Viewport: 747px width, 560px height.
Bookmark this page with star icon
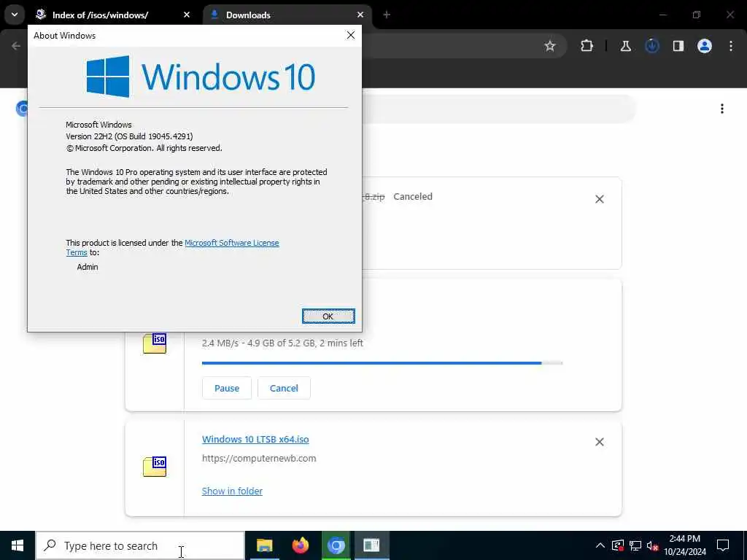(550, 46)
